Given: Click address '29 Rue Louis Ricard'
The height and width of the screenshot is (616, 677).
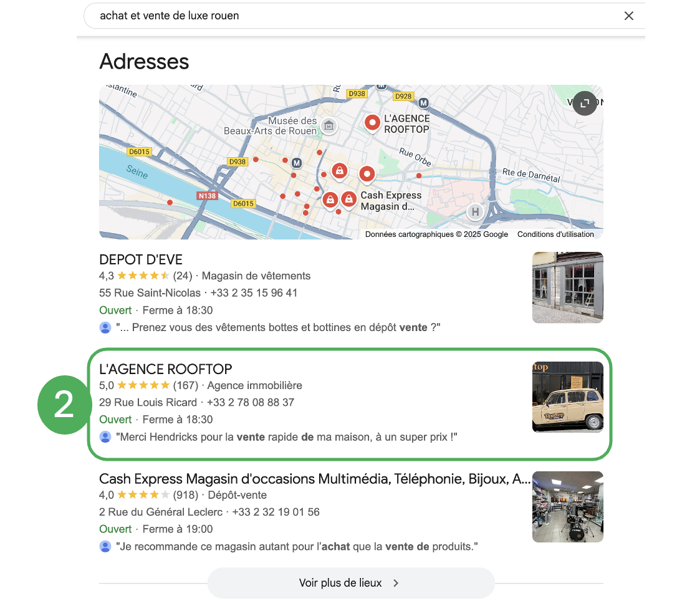Looking at the screenshot, I should 148,403.
